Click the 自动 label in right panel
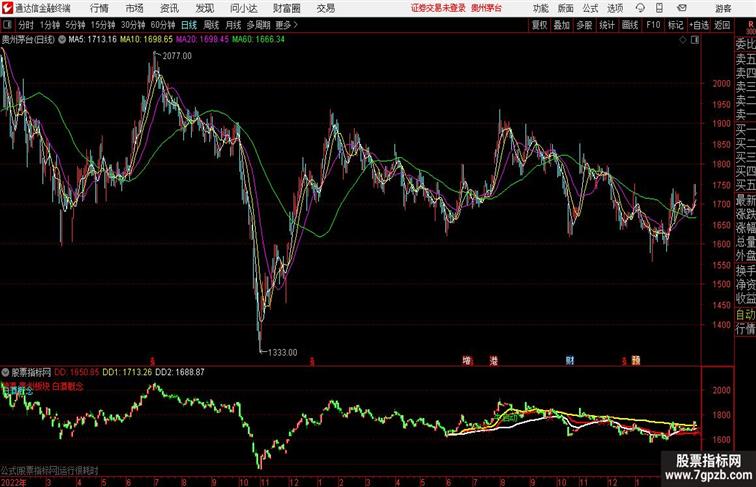Screen dimensions: 756x487 (745, 314)
